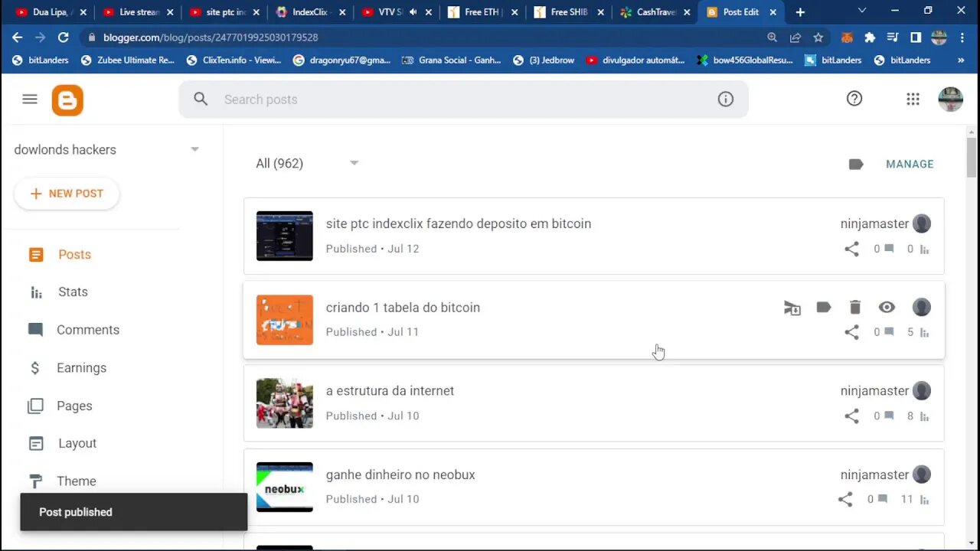
Task: Click the address bar URL
Action: coord(211,37)
